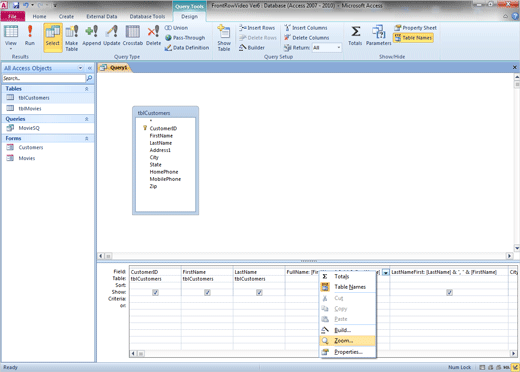Open the Show Table dialog
This screenshot has width=520, height=372.
pos(224,38)
